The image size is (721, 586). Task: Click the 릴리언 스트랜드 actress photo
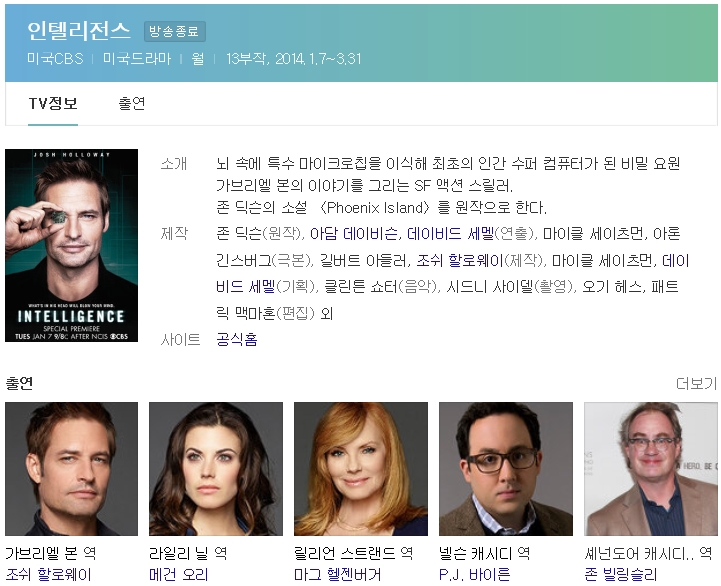coord(360,469)
